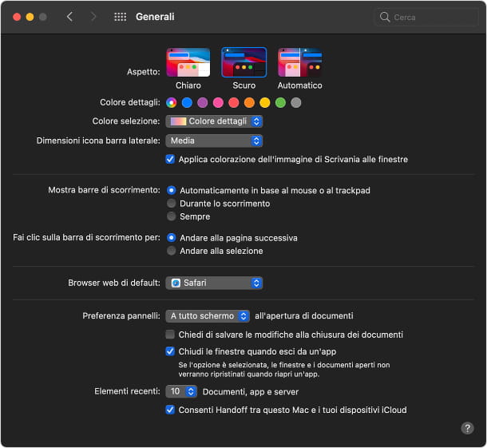Choose the orange accent color

tap(249, 102)
